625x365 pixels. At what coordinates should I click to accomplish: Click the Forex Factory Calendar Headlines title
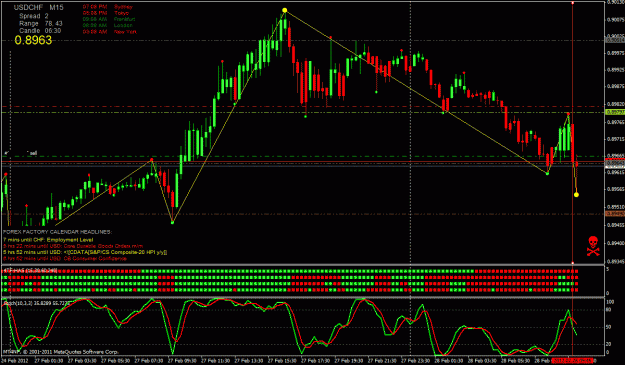[x=57, y=232]
